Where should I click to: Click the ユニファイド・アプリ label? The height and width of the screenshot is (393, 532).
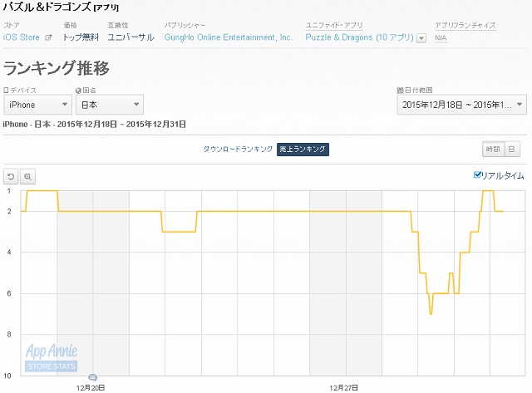[x=334, y=26]
